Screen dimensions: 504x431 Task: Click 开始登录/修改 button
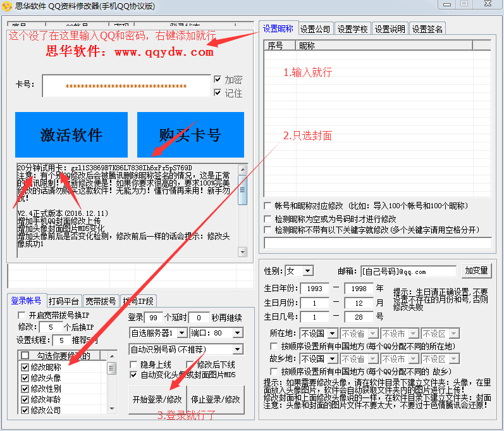pyautogui.click(x=157, y=399)
